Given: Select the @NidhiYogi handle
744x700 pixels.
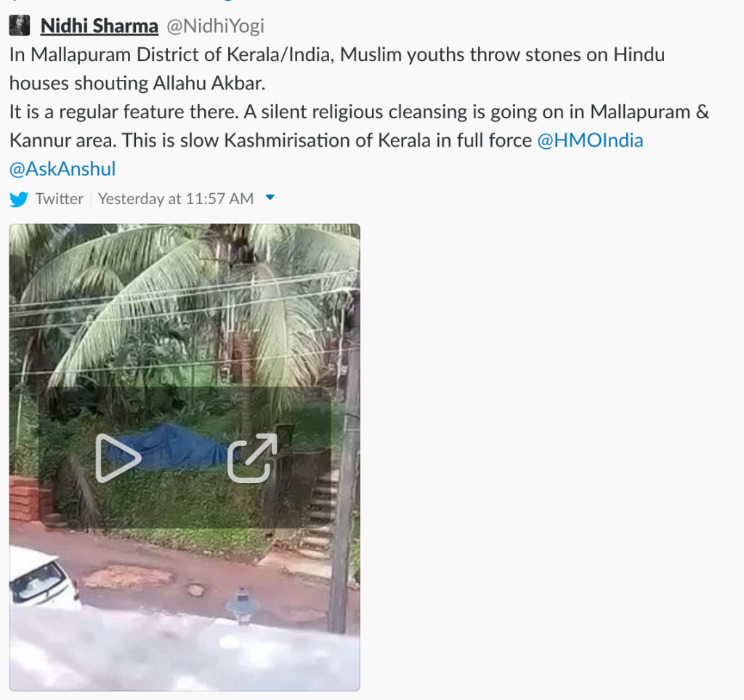Looking at the screenshot, I should click(x=215, y=26).
